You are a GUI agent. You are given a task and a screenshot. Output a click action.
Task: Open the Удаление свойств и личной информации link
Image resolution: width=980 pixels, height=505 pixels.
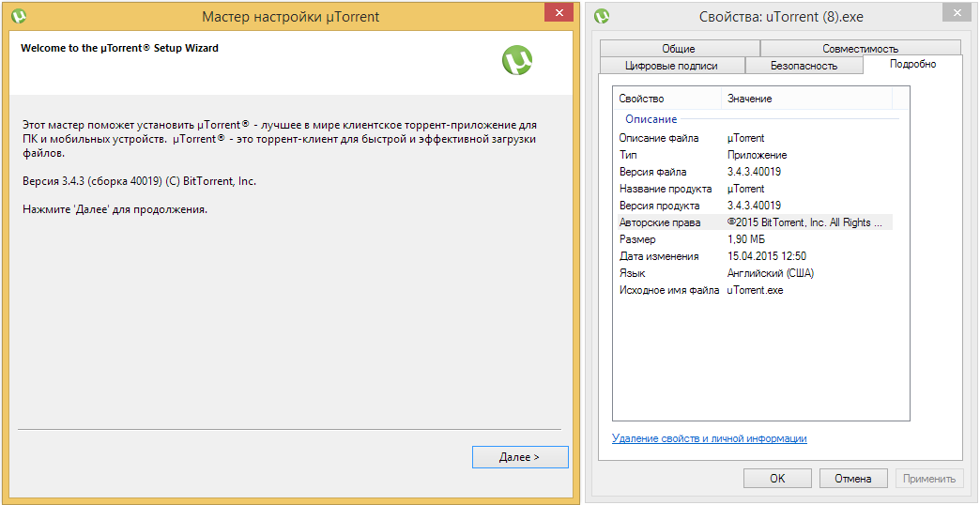coord(710,438)
